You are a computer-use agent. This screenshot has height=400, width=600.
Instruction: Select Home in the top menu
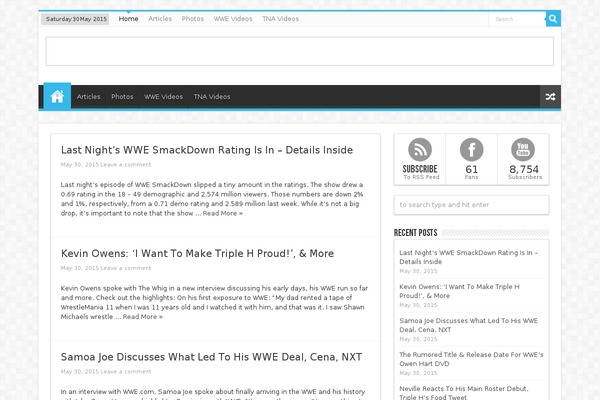[x=128, y=19]
